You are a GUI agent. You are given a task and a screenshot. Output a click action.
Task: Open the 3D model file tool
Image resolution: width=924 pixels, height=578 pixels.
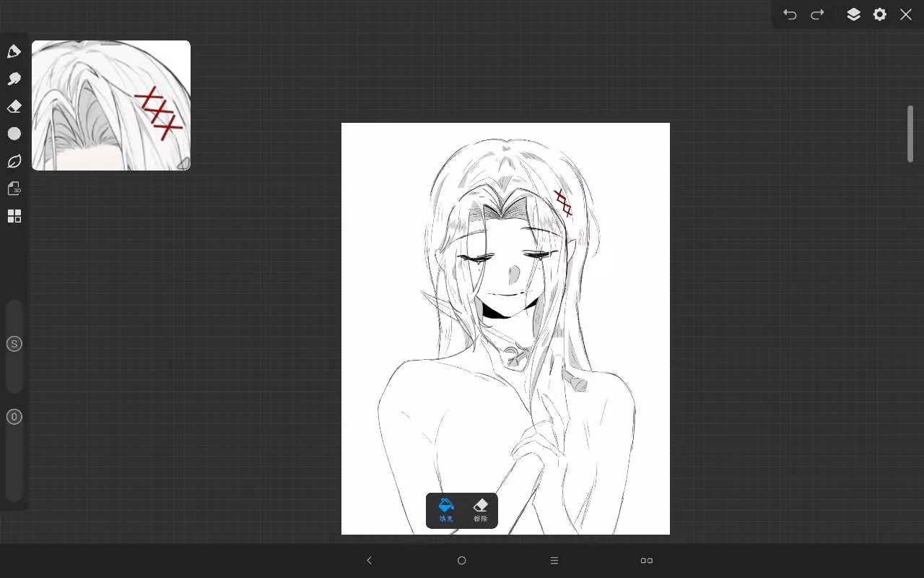coord(14,189)
